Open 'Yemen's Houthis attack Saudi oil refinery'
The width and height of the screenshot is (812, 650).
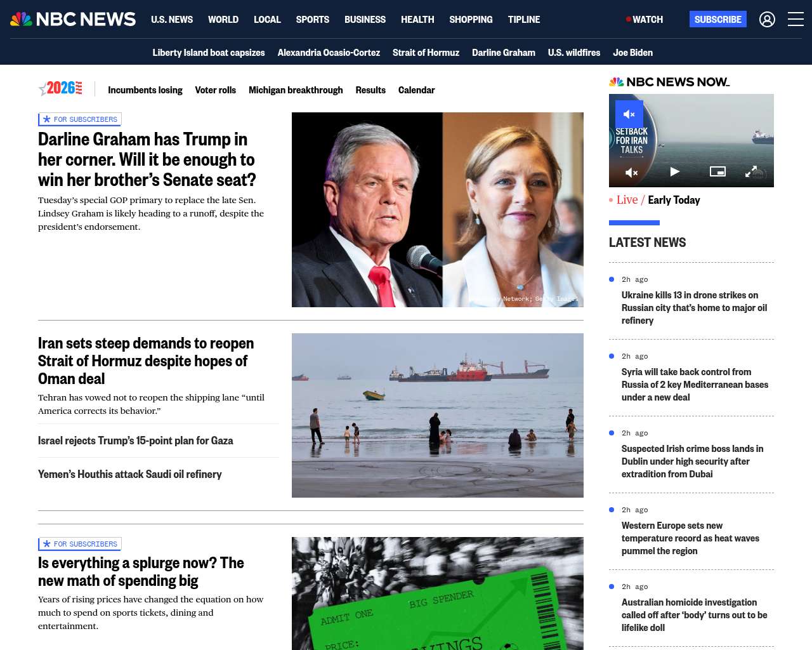click(x=130, y=474)
